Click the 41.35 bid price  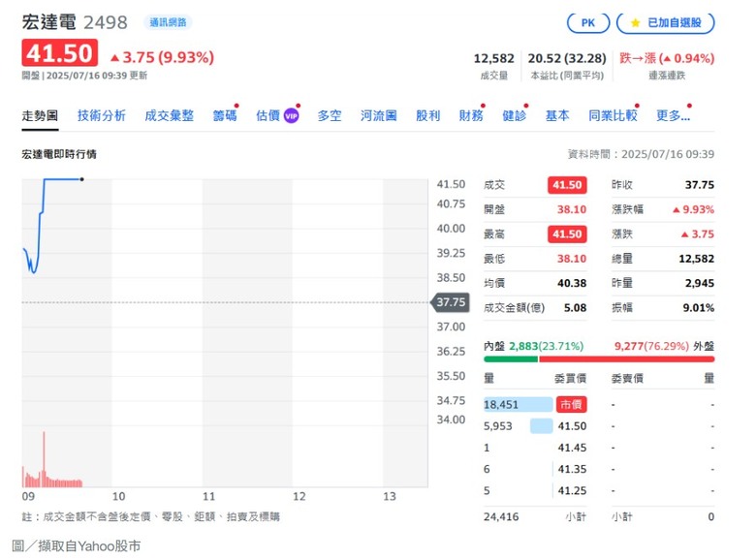[x=572, y=469]
